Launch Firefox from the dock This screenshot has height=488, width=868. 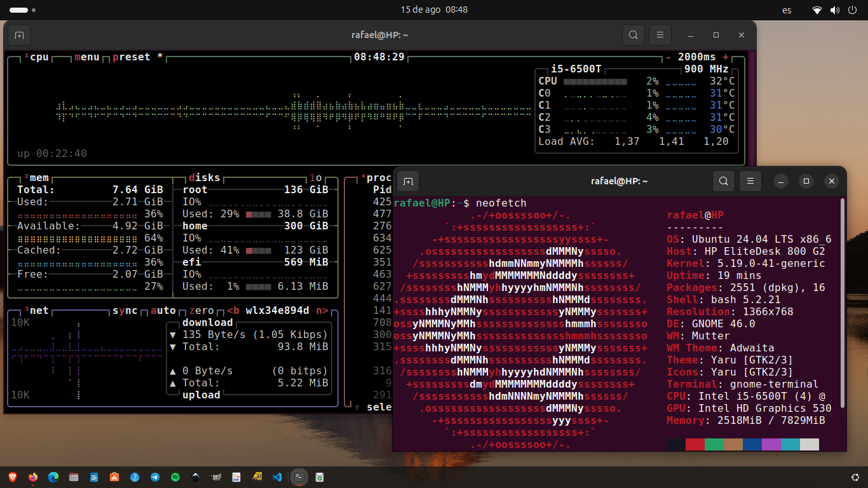33,477
